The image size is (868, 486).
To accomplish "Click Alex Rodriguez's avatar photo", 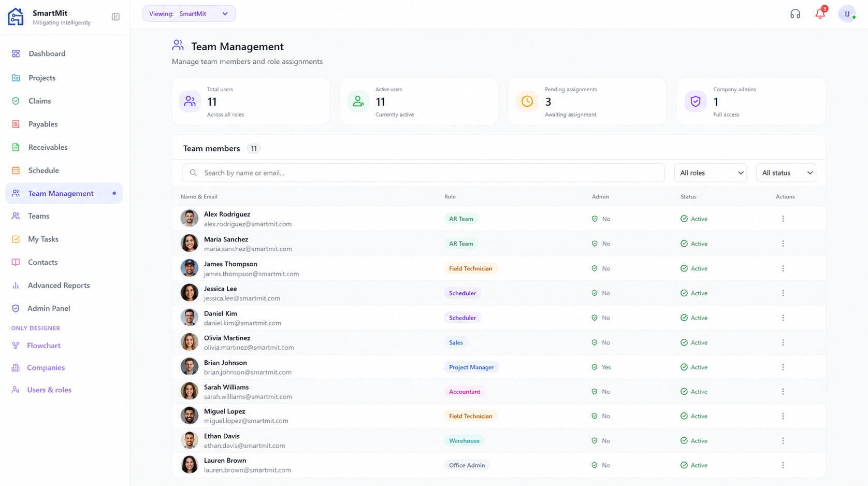I will tap(190, 218).
